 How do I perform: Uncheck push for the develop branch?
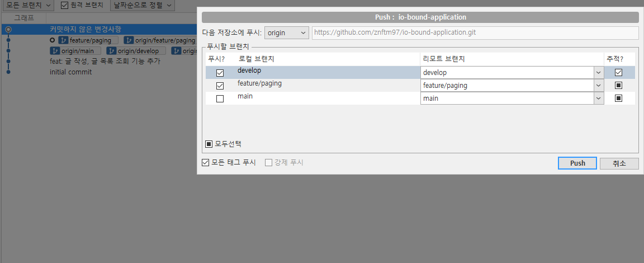coord(220,73)
